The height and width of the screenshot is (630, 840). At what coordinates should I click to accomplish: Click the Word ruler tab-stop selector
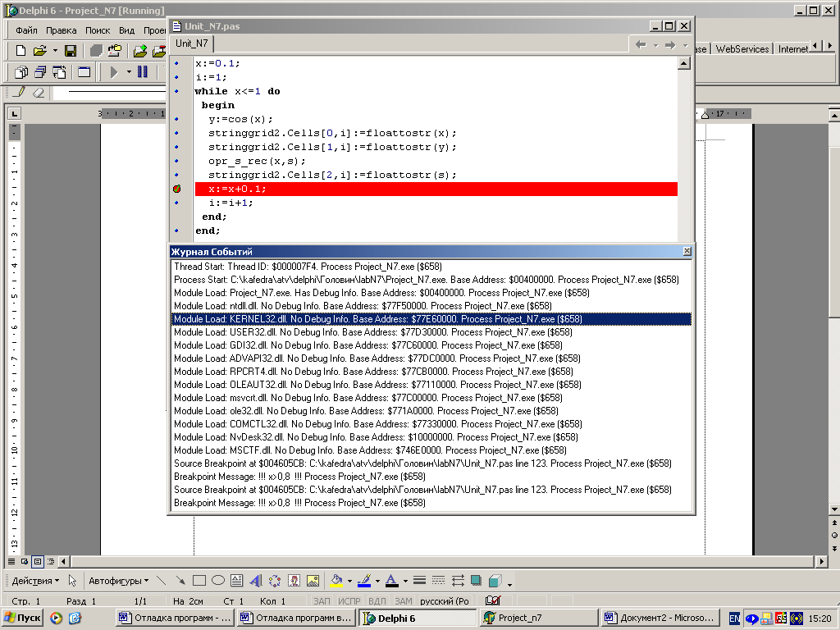15,113
